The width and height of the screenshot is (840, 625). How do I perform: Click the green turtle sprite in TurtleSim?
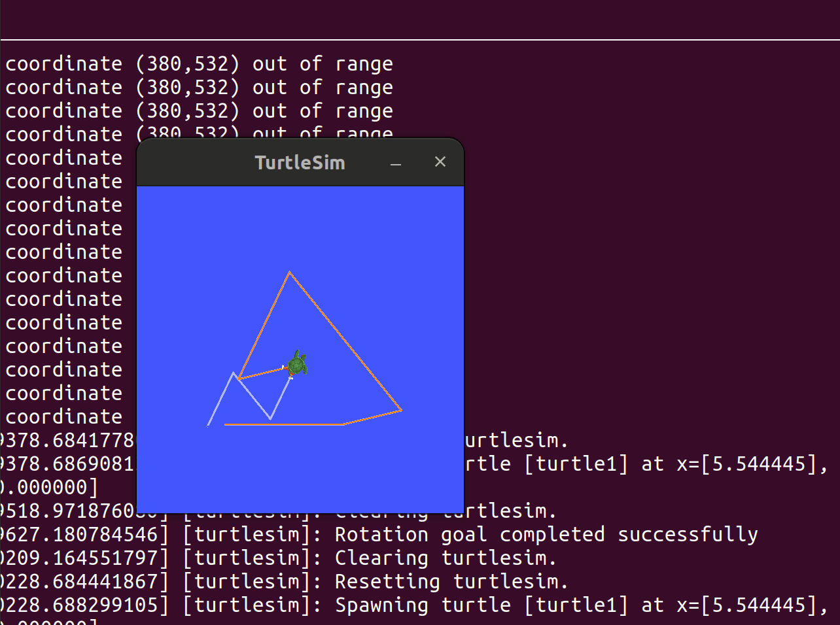(298, 363)
